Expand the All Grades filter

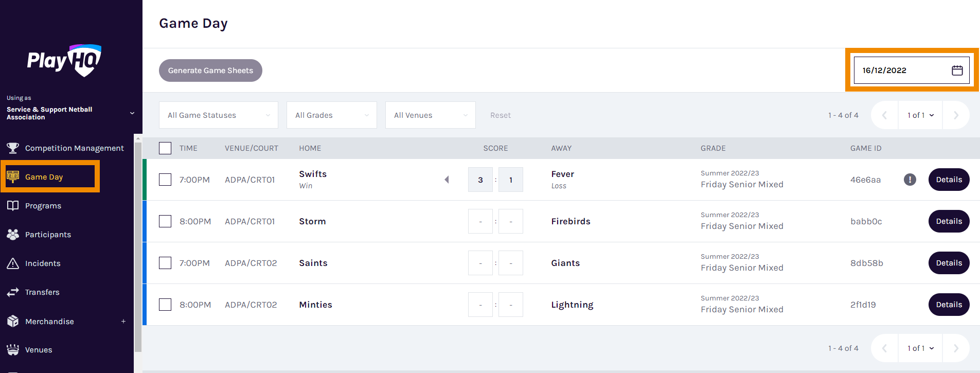(x=331, y=115)
